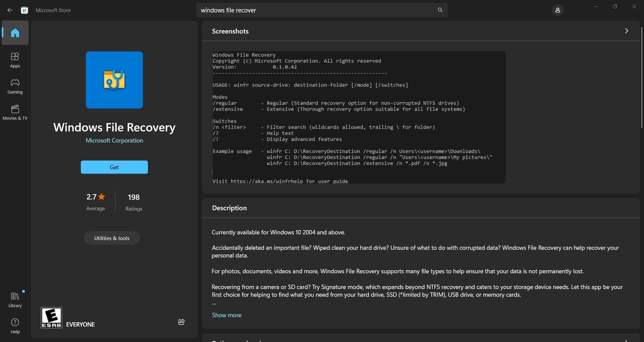Click the rating star icon

click(102, 197)
